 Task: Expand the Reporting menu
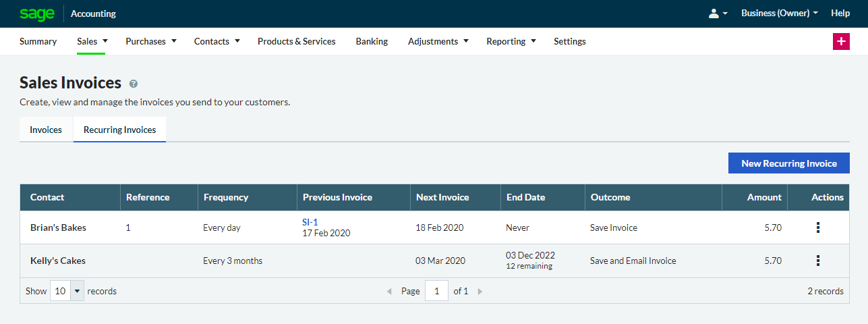point(511,41)
